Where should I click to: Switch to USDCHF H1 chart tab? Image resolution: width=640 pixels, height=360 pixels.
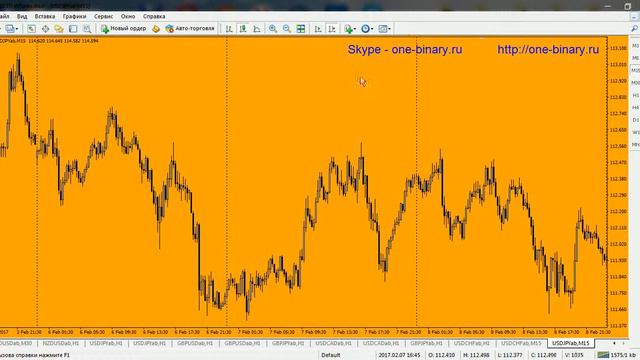pos(471,344)
